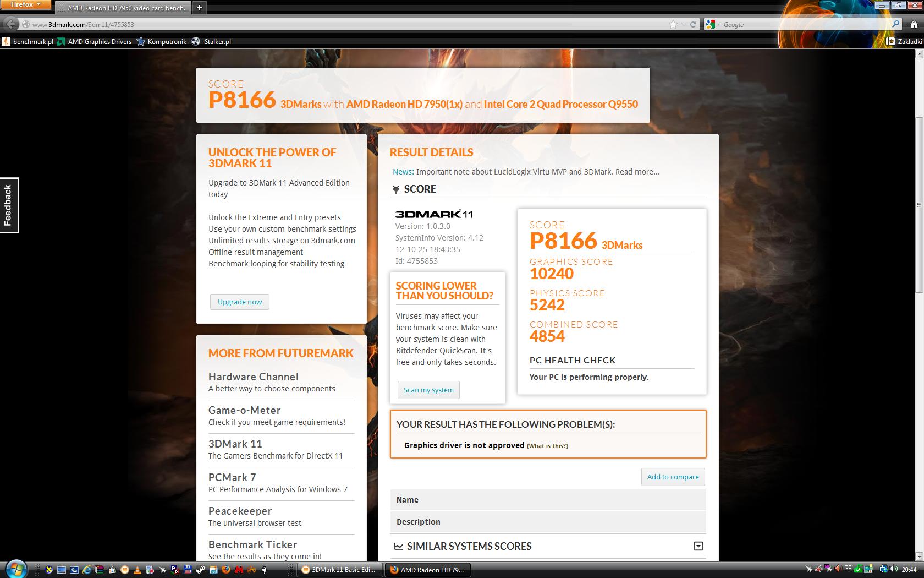Image resolution: width=924 pixels, height=578 pixels.
Task: Open the volume speaker tray icon
Action: (x=894, y=569)
